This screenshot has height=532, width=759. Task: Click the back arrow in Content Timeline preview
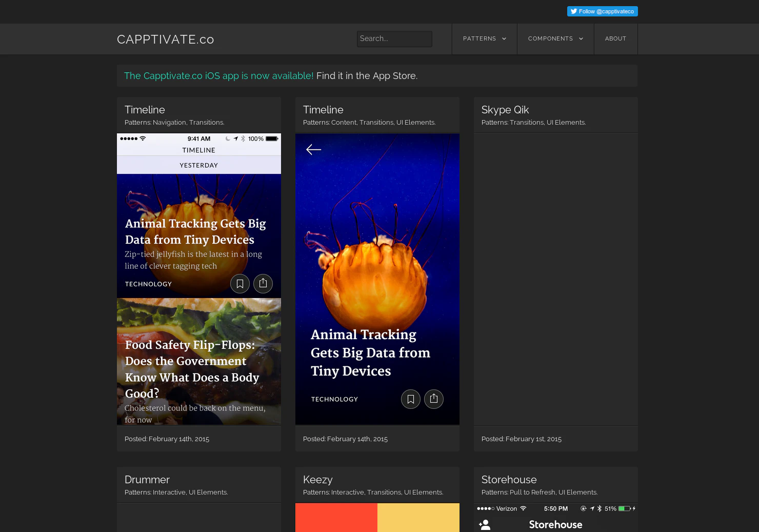[313, 150]
